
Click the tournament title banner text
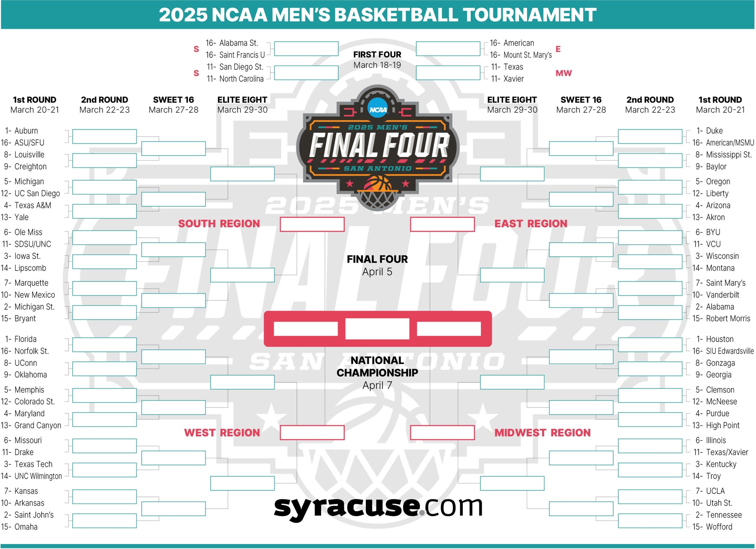(378, 15)
